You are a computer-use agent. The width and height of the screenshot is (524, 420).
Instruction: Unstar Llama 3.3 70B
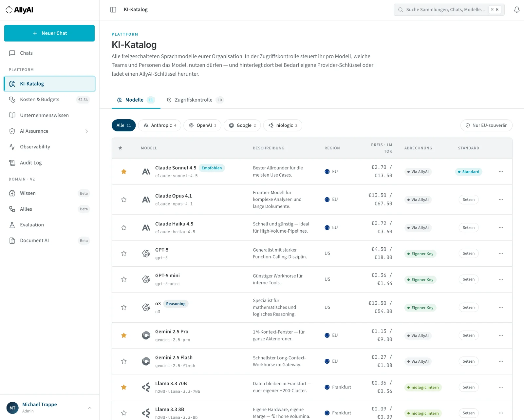(124, 387)
